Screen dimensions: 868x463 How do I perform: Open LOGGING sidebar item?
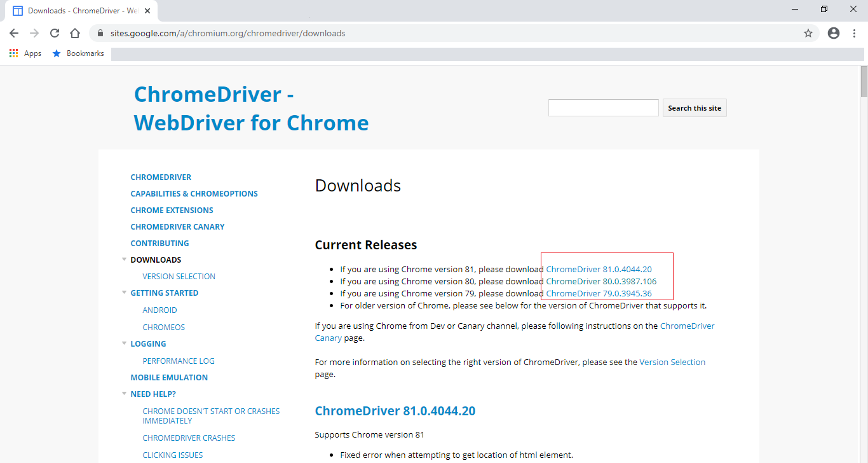148,344
